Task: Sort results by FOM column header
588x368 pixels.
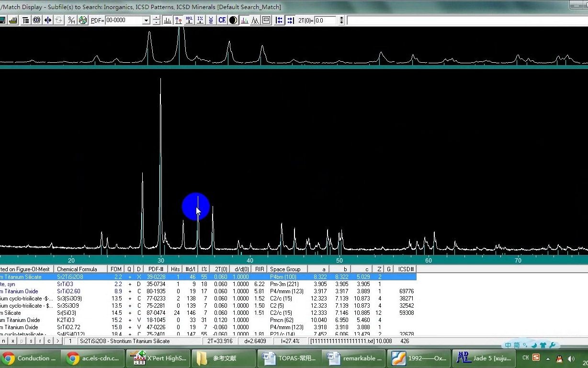Action: (116, 269)
